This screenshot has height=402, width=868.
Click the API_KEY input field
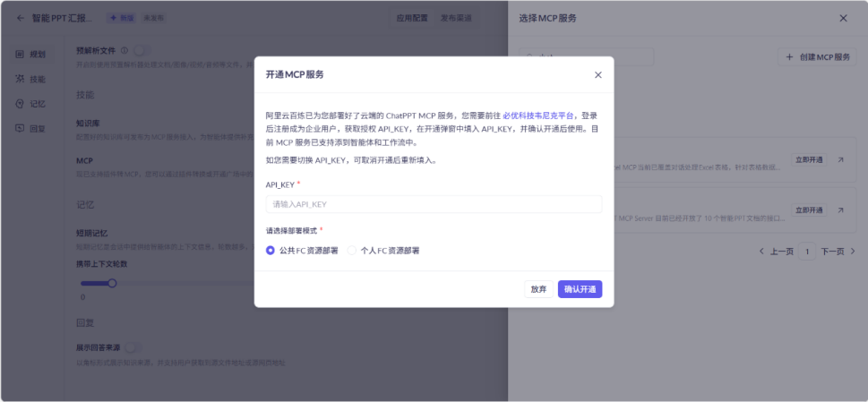[x=434, y=204]
